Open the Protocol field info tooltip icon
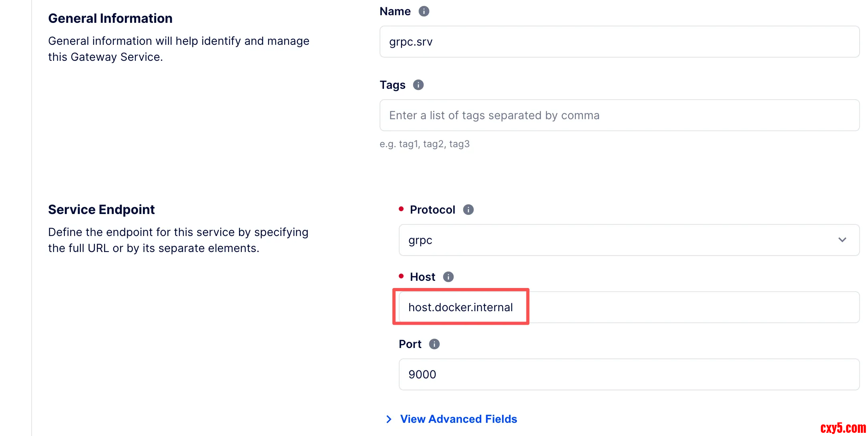868x436 pixels. pos(468,210)
